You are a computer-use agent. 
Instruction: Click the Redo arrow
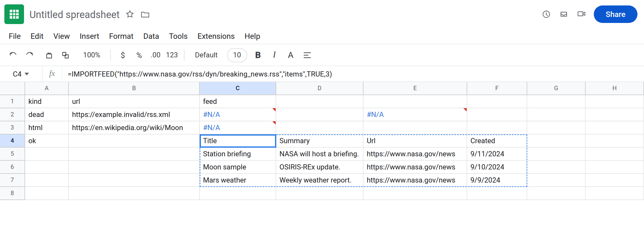(29, 55)
